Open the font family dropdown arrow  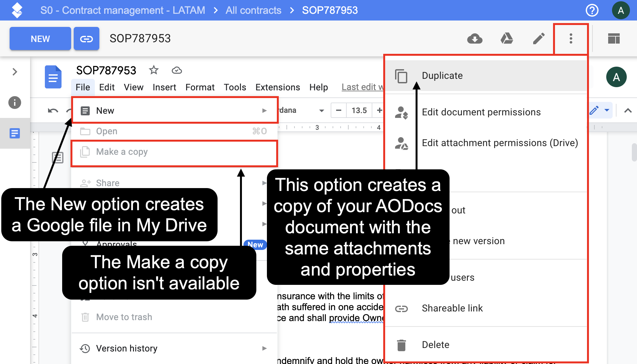(321, 111)
